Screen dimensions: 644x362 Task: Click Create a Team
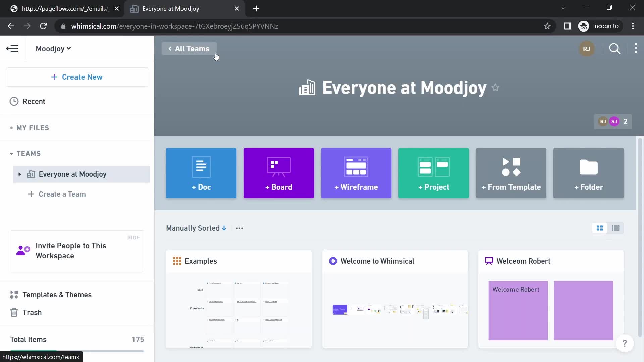tap(62, 194)
